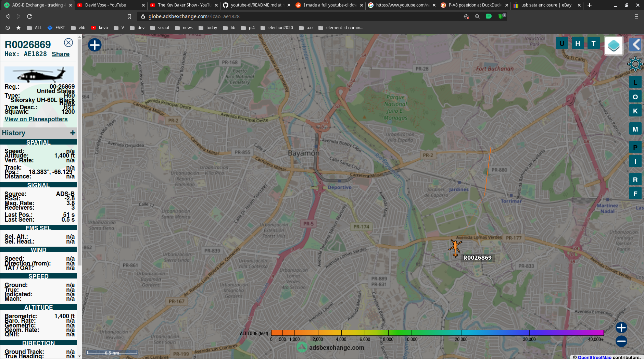Screen dimensions: 644x359
Task: Open the election2020 bookmarks folder
Action: click(277, 28)
